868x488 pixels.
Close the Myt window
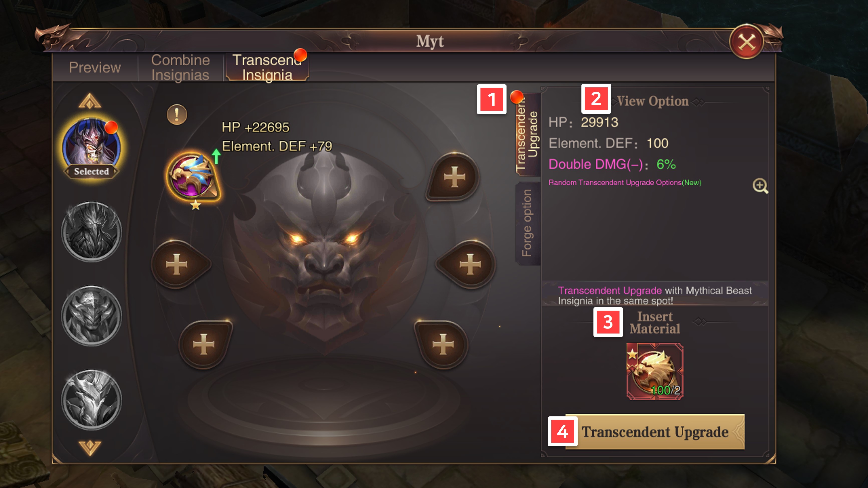coord(747,42)
